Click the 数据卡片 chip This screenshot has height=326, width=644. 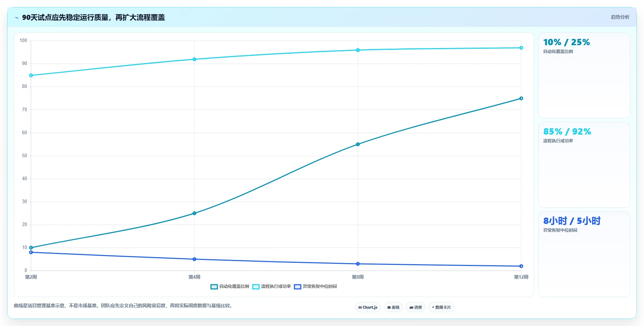(x=441, y=307)
